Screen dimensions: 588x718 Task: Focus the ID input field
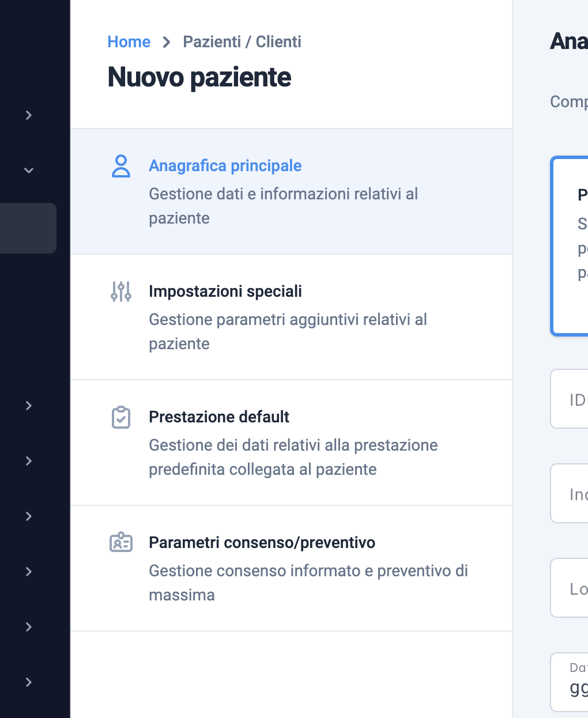[x=570, y=399]
